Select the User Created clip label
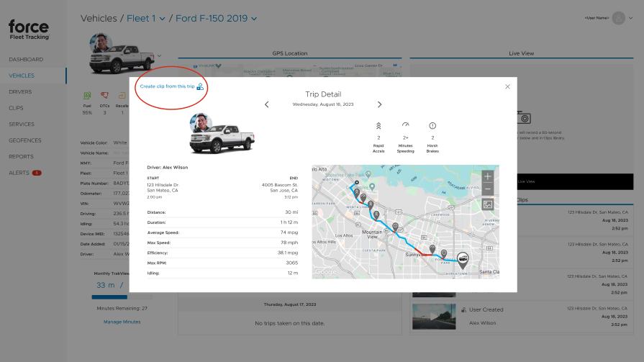The height and width of the screenshot is (362, 644). pyautogui.click(x=486, y=309)
